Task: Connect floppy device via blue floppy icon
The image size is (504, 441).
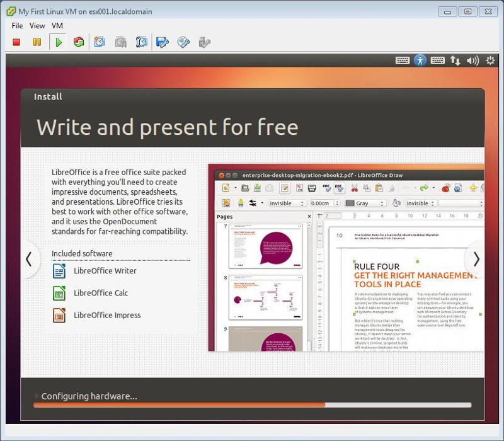Action: click(x=163, y=42)
